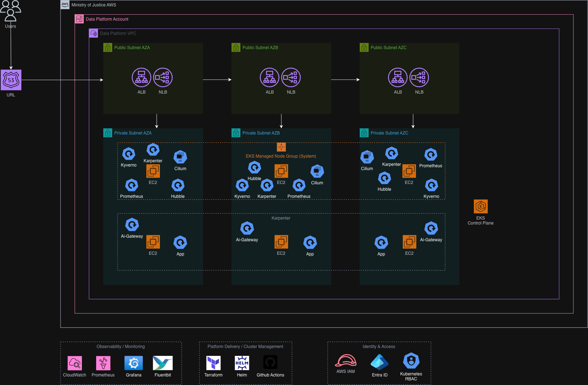Click the AWS logo beside Ministry of Justice

[x=65, y=5]
